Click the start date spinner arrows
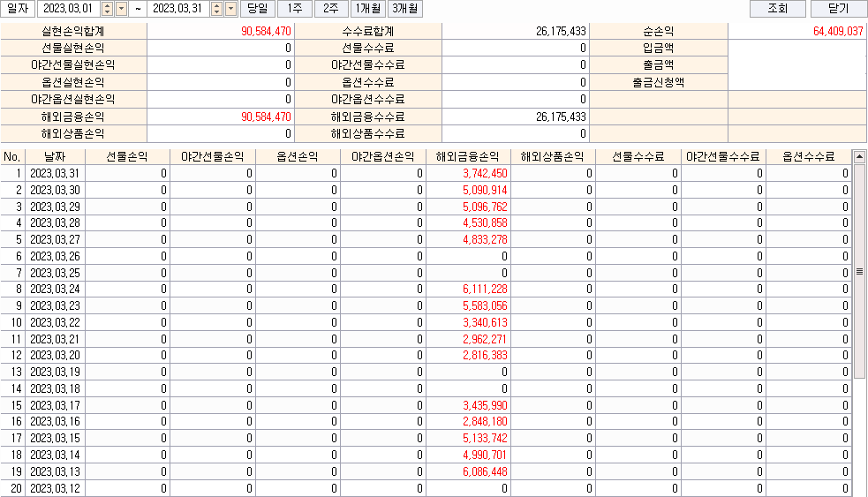868x497 pixels. click(108, 9)
